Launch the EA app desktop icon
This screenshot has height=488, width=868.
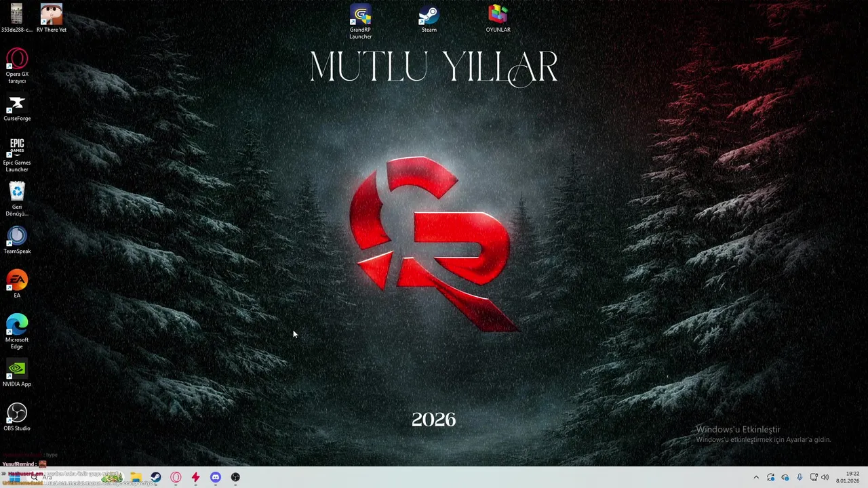tap(17, 285)
